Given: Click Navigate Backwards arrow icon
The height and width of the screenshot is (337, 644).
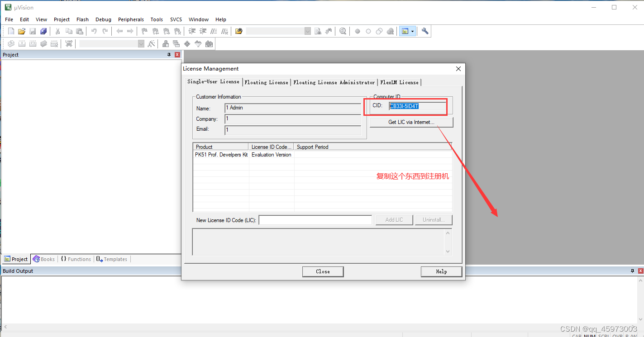Looking at the screenshot, I should point(119,31).
